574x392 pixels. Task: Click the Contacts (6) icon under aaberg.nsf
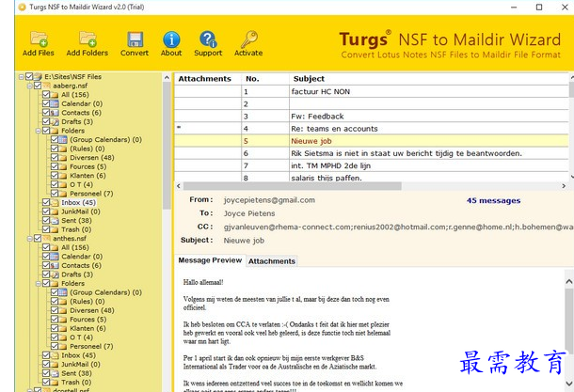[x=55, y=113]
